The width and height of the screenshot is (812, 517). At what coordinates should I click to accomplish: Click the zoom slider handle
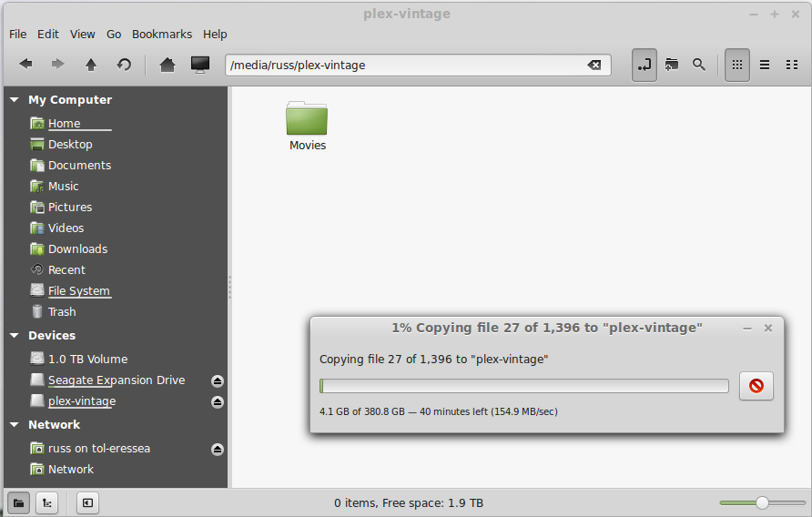(x=762, y=502)
